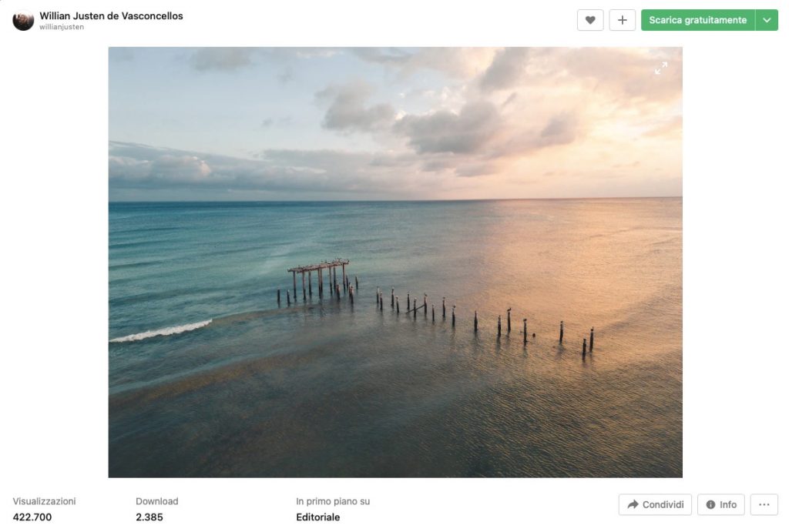Click the 2.385 downloads number
The height and width of the screenshot is (532, 789).
[x=149, y=517]
